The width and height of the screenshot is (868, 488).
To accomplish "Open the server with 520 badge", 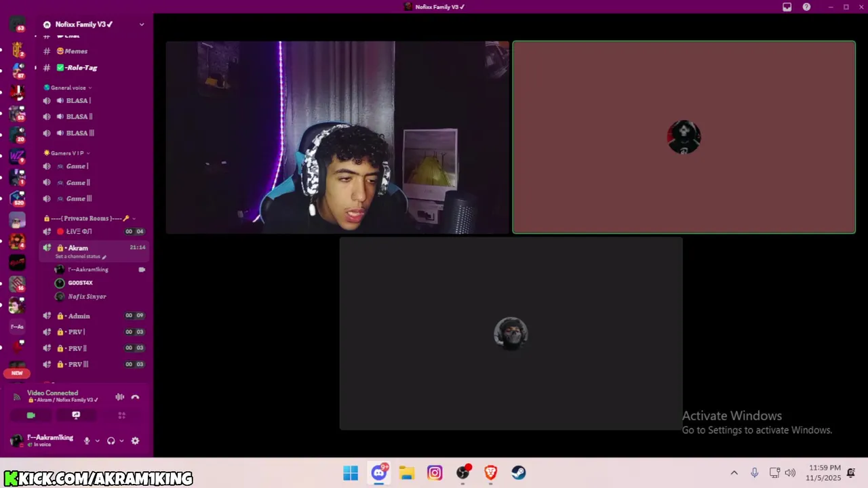I will point(17,199).
